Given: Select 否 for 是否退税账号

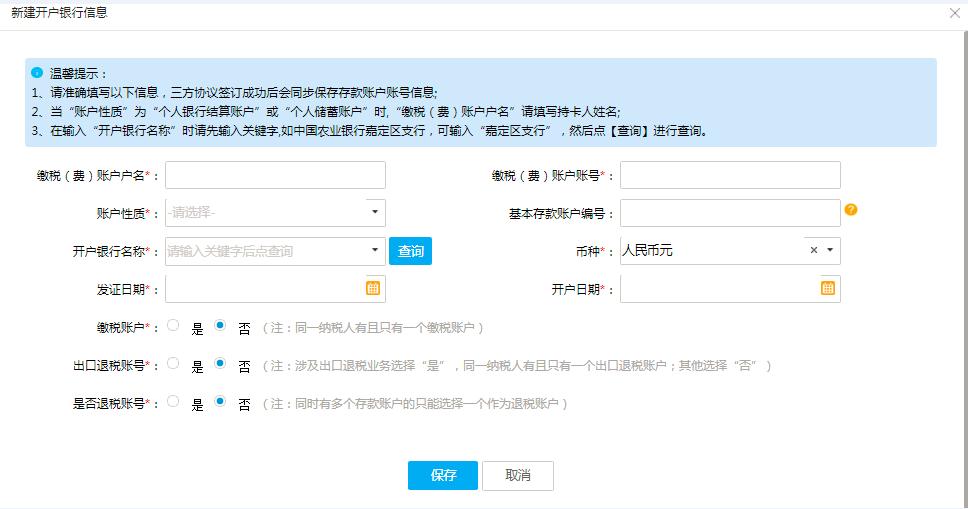Looking at the screenshot, I should pos(220,401).
